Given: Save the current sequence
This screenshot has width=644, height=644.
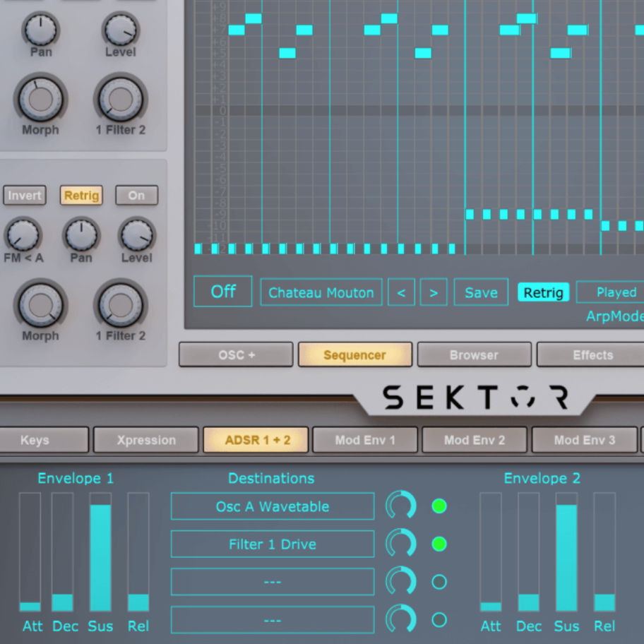Looking at the screenshot, I should [x=480, y=292].
